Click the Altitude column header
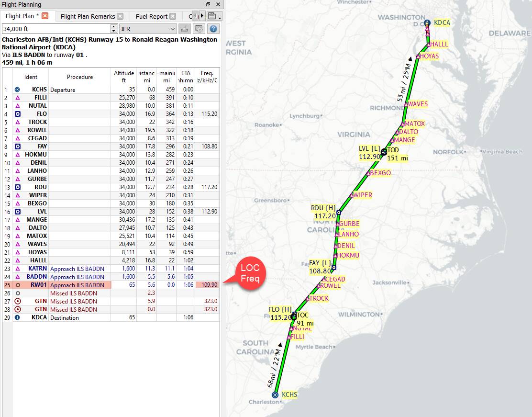532x417 pixels. [124, 77]
